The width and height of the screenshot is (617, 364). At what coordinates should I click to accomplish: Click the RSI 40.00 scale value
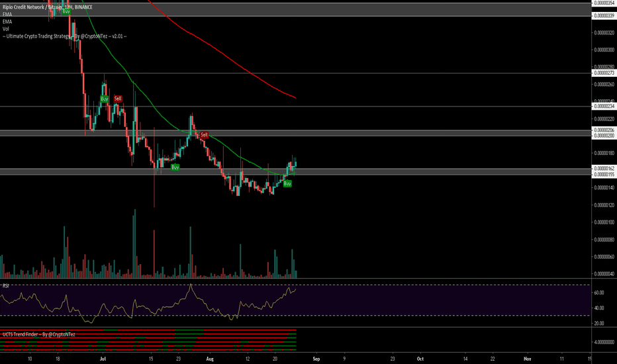(599, 308)
